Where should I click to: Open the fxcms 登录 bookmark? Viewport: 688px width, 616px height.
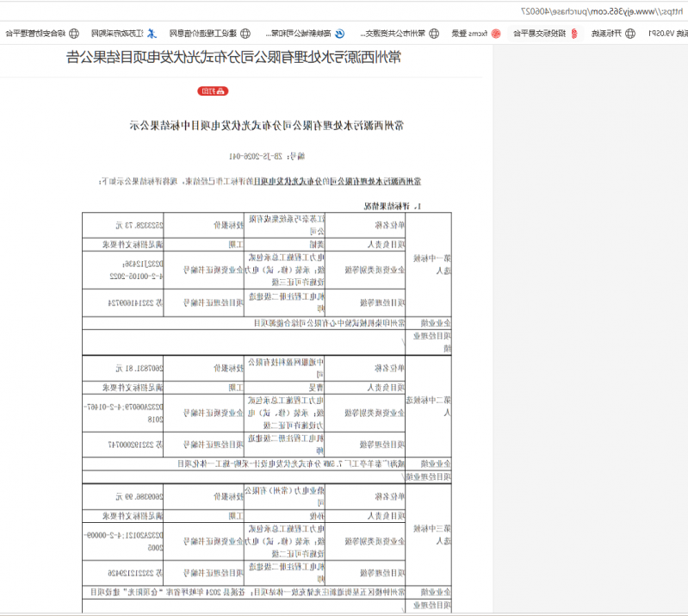476,34
